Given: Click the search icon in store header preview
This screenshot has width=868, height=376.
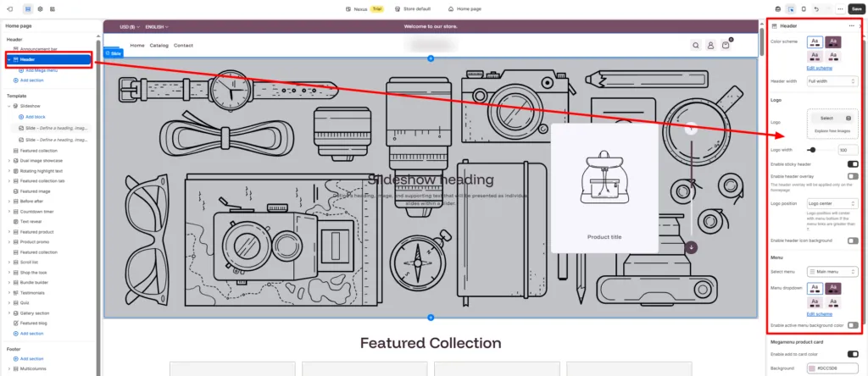Looking at the screenshot, I should [x=696, y=46].
